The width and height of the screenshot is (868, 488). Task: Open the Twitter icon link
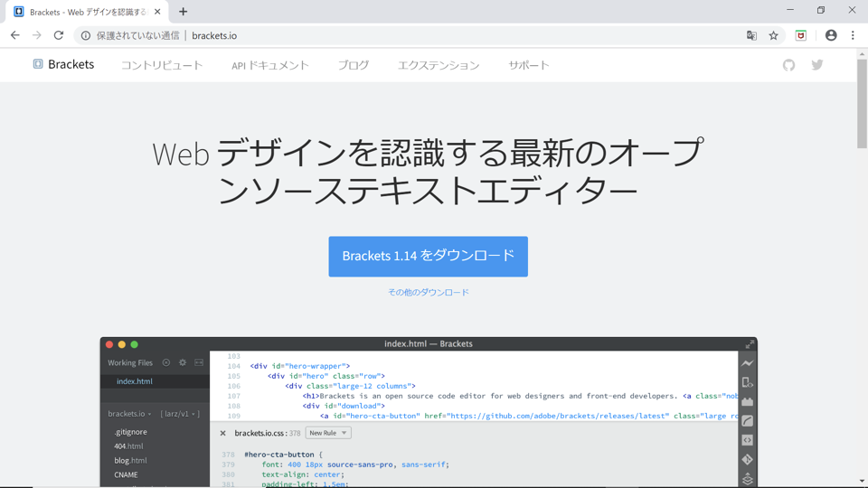(817, 65)
